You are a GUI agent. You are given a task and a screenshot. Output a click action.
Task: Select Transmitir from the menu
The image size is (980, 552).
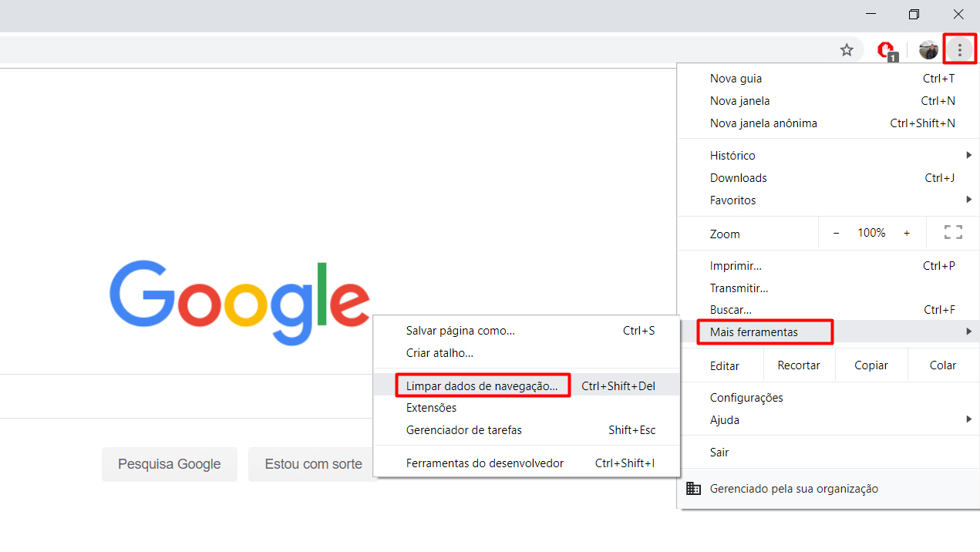point(738,288)
